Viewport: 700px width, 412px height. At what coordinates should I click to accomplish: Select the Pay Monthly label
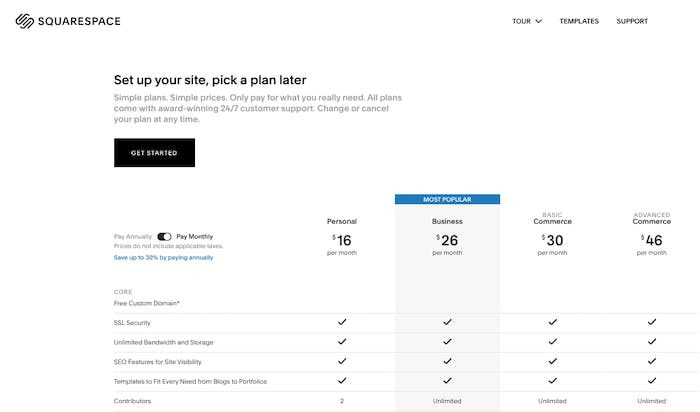pos(196,237)
